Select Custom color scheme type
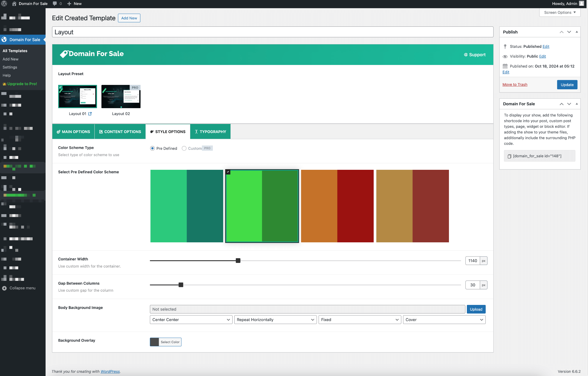 pos(184,148)
